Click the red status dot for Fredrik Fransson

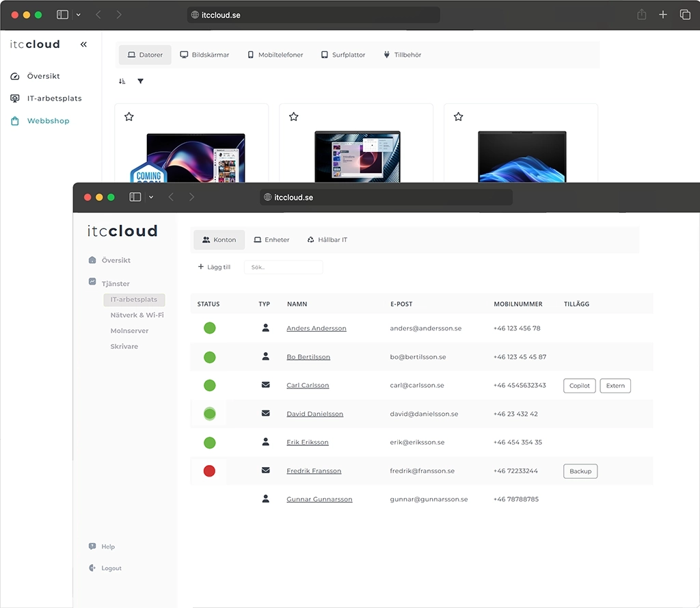point(209,471)
